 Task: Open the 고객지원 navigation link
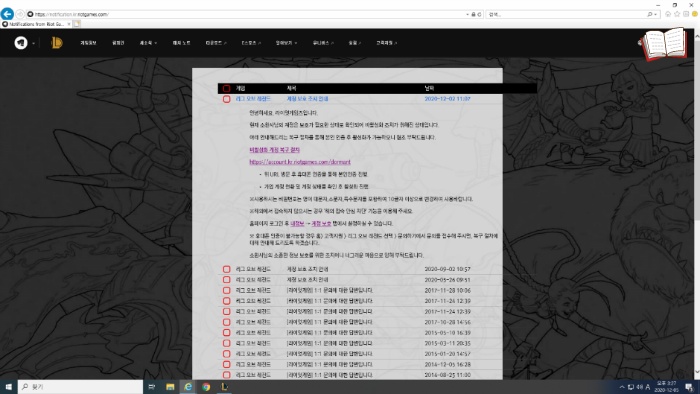[x=387, y=43]
